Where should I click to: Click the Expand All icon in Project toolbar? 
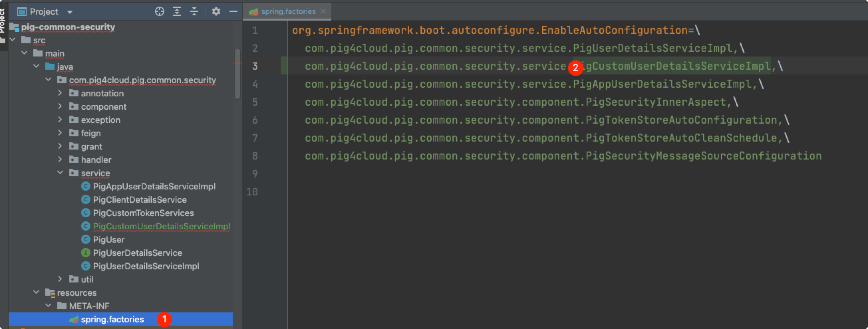[177, 11]
